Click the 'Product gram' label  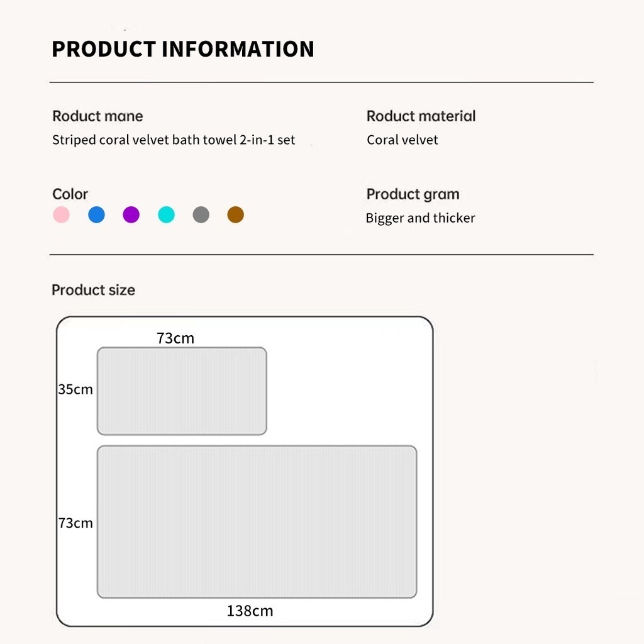pos(413,194)
